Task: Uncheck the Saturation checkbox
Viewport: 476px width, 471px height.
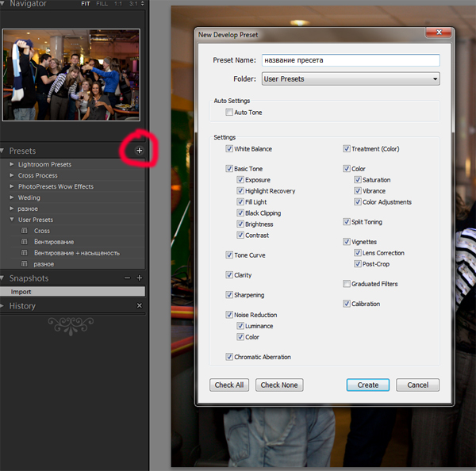Action: 358,180
